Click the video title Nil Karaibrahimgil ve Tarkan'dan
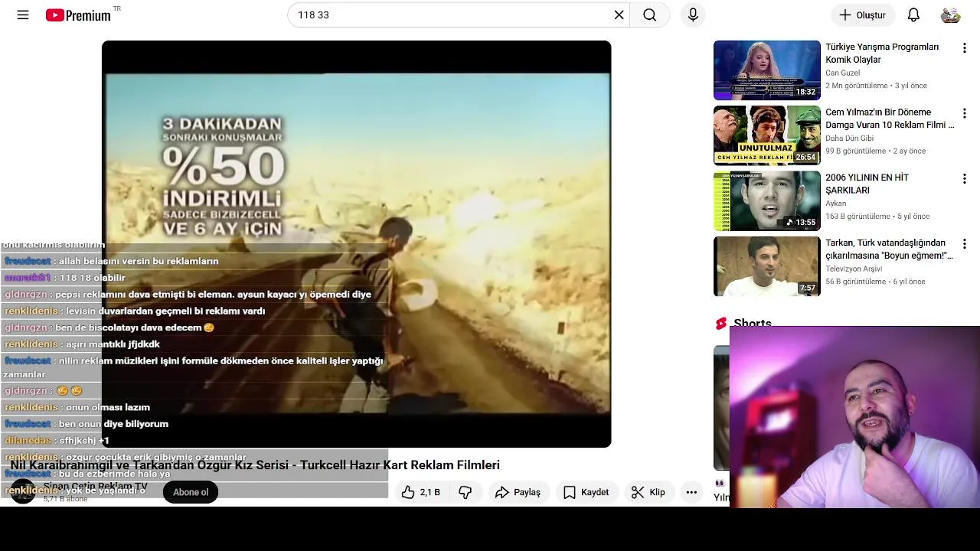The height and width of the screenshot is (551, 980). pyautogui.click(x=255, y=465)
